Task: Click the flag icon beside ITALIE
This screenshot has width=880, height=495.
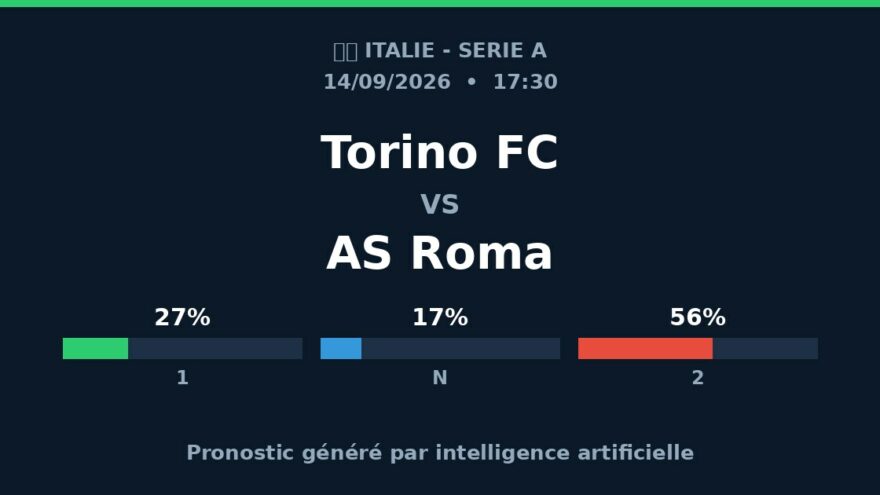Action: click(x=345, y=52)
